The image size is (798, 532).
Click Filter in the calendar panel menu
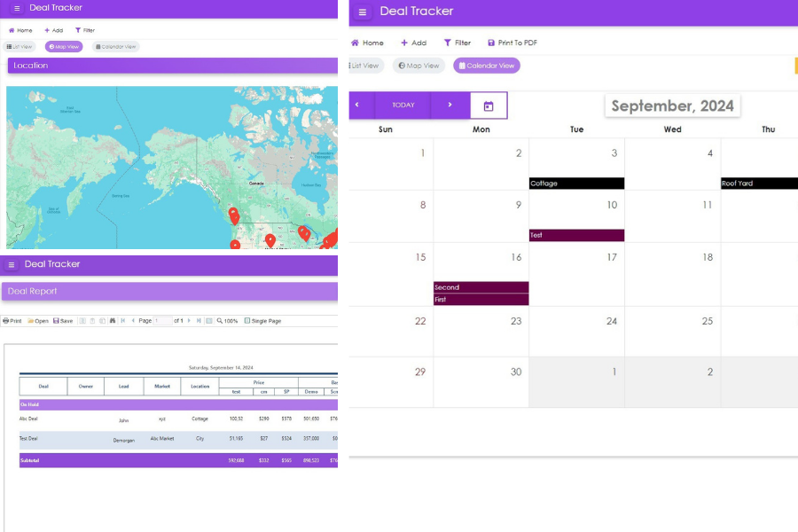point(458,43)
